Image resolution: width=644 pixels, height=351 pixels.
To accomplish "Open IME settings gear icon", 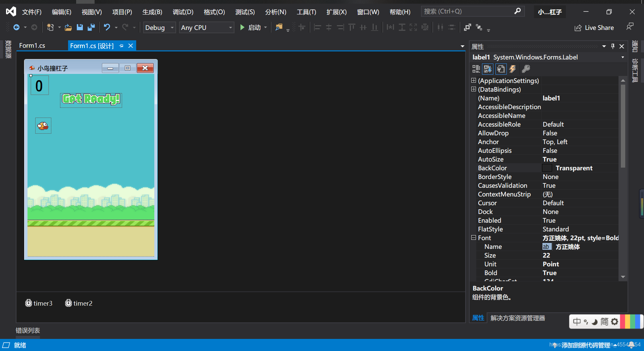I will tap(614, 321).
